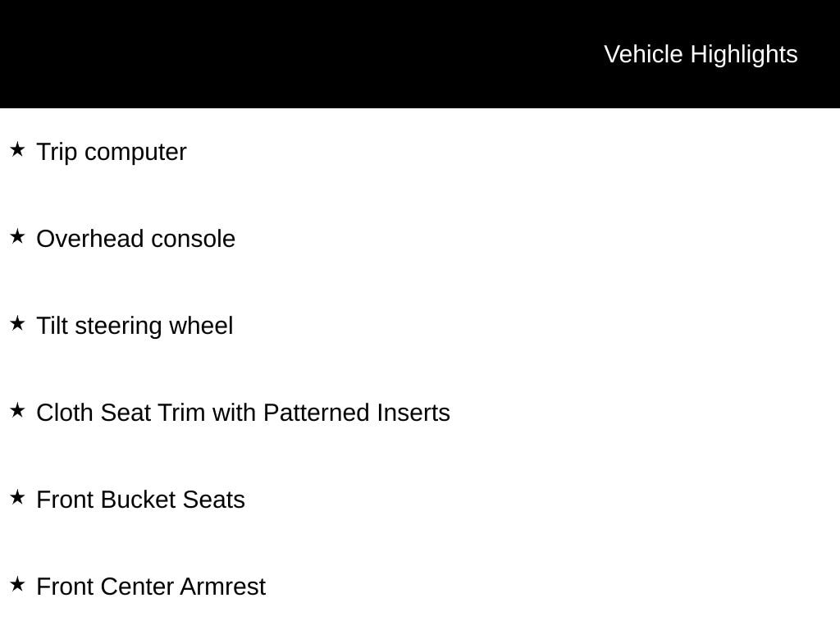Click the star beside Cloth Seat Trim
Viewport: 840px width, 630px height.
[x=17, y=411]
